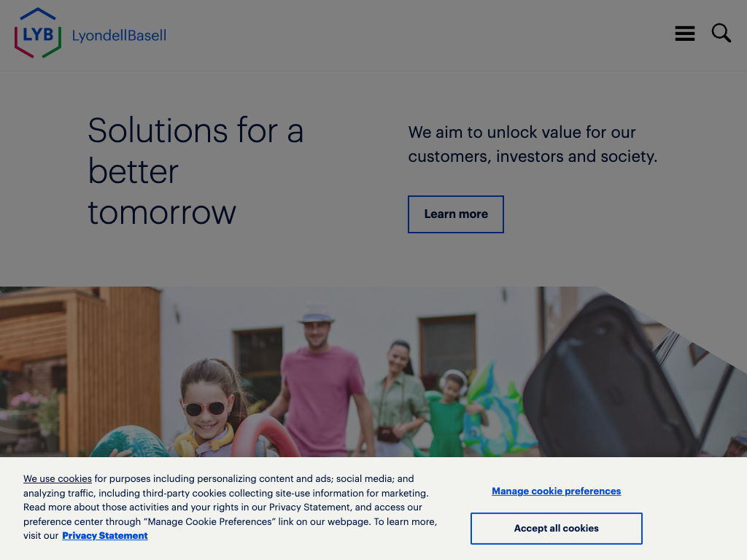Follow the We use cookies link
Screen dimensions: 747x560
(58, 478)
